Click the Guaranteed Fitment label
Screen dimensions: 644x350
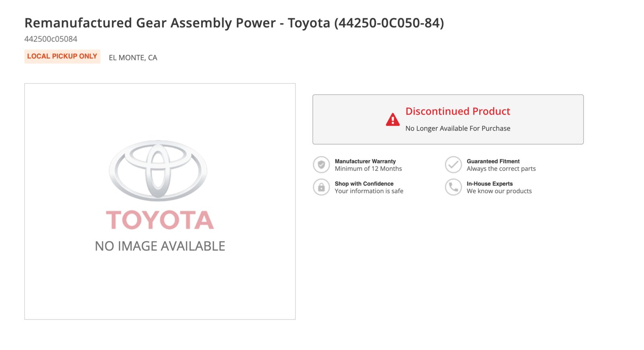click(x=493, y=161)
